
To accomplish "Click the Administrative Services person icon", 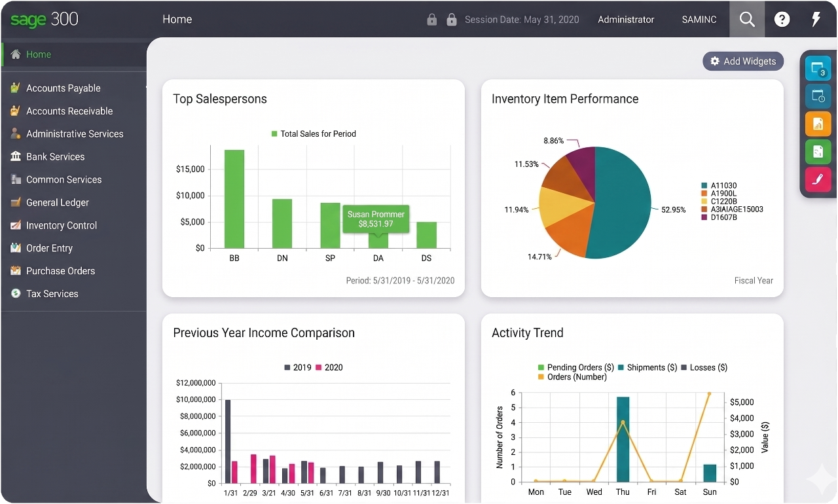I will pyautogui.click(x=15, y=134).
